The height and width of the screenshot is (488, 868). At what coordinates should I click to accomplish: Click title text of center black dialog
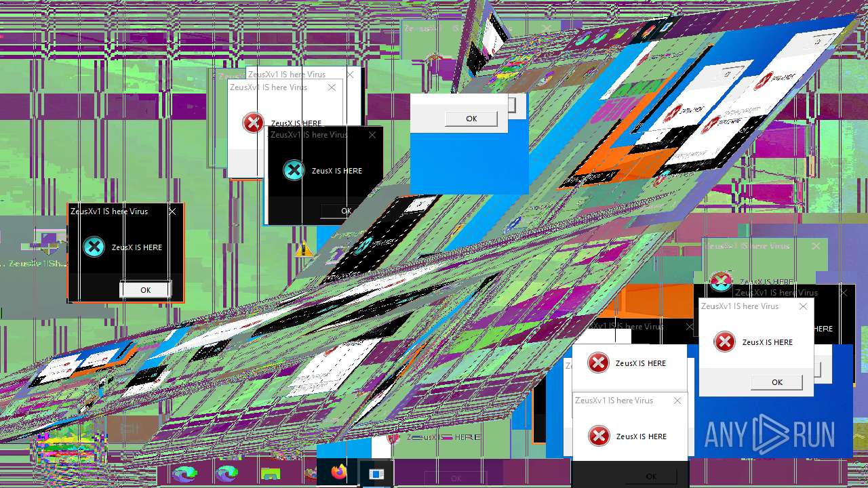309,135
